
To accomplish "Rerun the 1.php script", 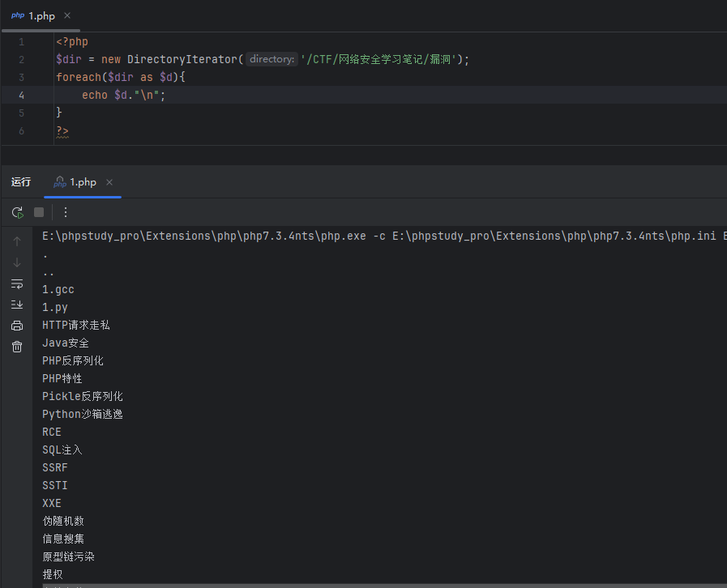I will [x=17, y=212].
